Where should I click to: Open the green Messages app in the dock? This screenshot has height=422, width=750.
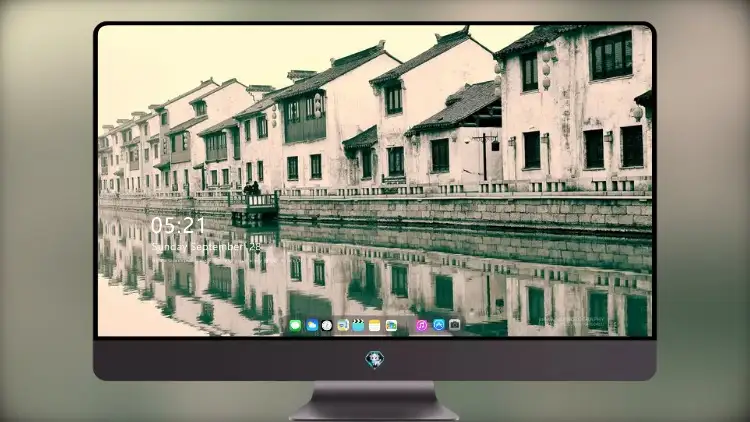pyautogui.click(x=295, y=326)
